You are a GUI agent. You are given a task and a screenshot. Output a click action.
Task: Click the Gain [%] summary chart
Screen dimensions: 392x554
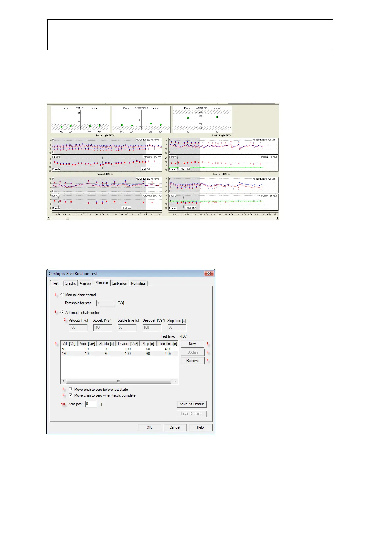[80, 119]
